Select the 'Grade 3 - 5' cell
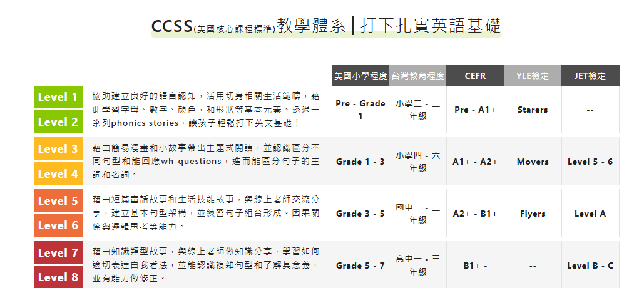The height and width of the screenshot is (300, 644). point(360,214)
